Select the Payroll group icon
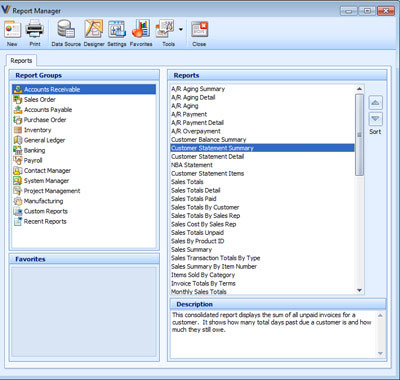This screenshot has height=380, width=400. 18,160
